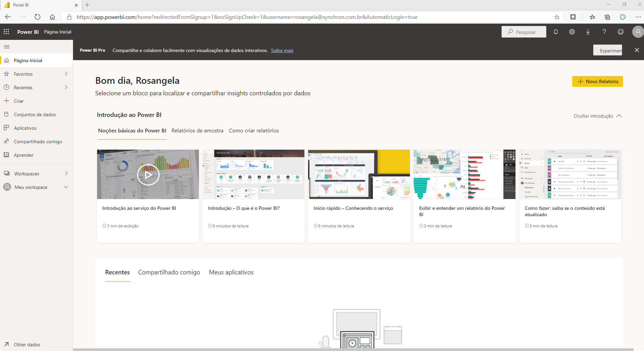Image resolution: width=644 pixels, height=351 pixels.
Task: Click the Aplicativos icon in sidebar
Action: [6, 128]
